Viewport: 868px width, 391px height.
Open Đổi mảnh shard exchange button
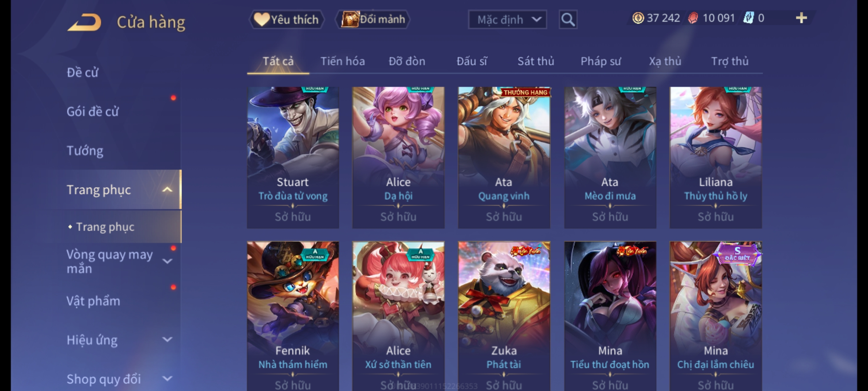click(x=373, y=20)
